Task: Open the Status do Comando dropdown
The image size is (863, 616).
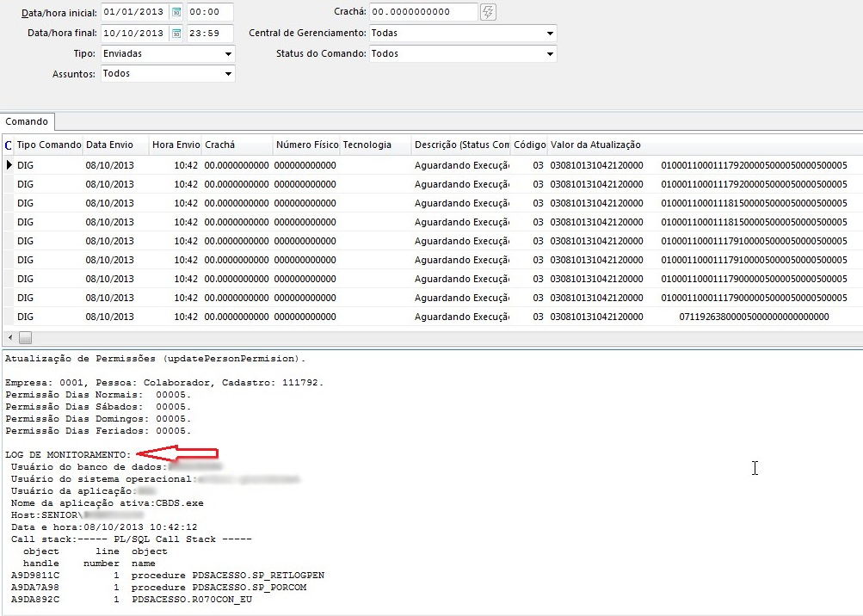Action: (550, 54)
